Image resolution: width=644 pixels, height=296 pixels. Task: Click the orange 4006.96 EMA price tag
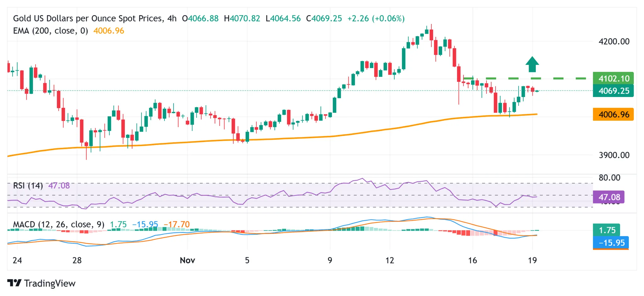pyautogui.click(x=613, y=114)
